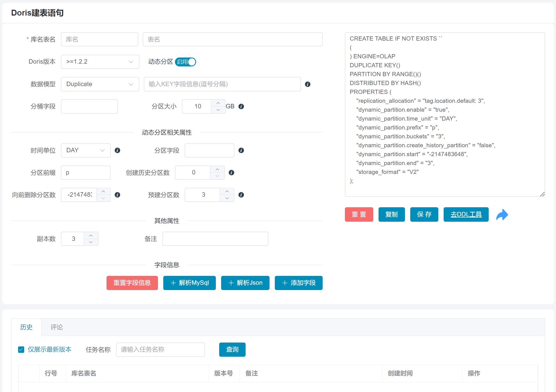This screenshot has height=392, width=556.
Task: Open the Doris版本 dropdown
Action: (100, 62)
